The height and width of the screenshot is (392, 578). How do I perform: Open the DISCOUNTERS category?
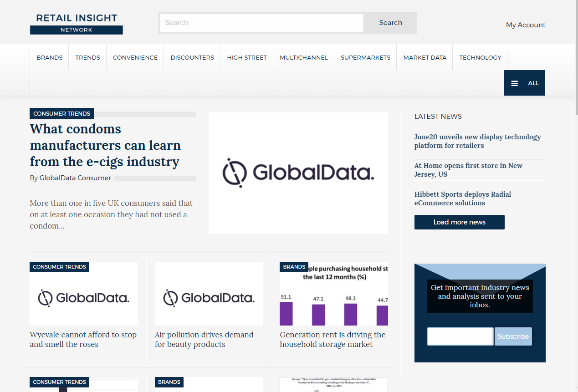pyautogui.click(x=192, y=57)
